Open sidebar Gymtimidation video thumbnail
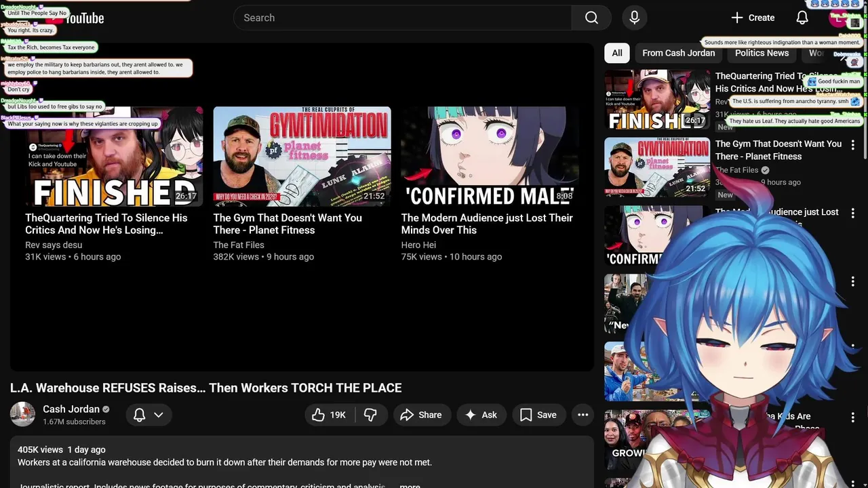The height and width of the screenshot is (488, 868). pyautogui.click(x=657, y=167)
